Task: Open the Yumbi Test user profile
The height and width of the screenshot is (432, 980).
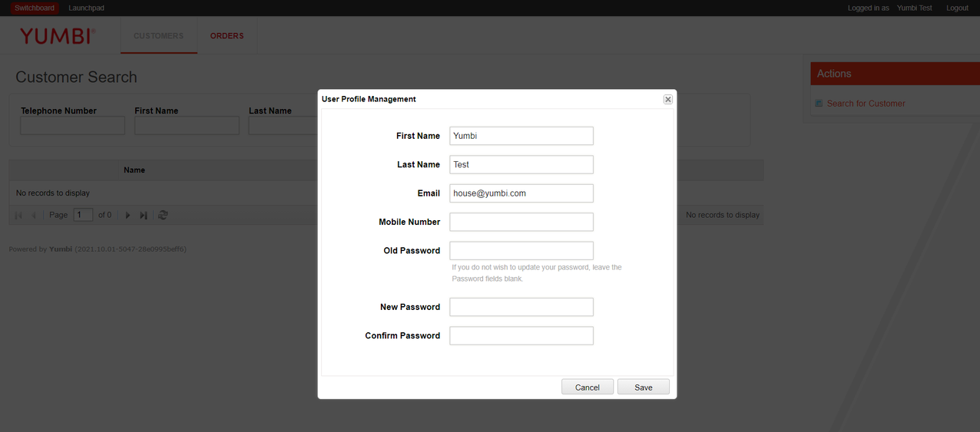Action: 915,8
